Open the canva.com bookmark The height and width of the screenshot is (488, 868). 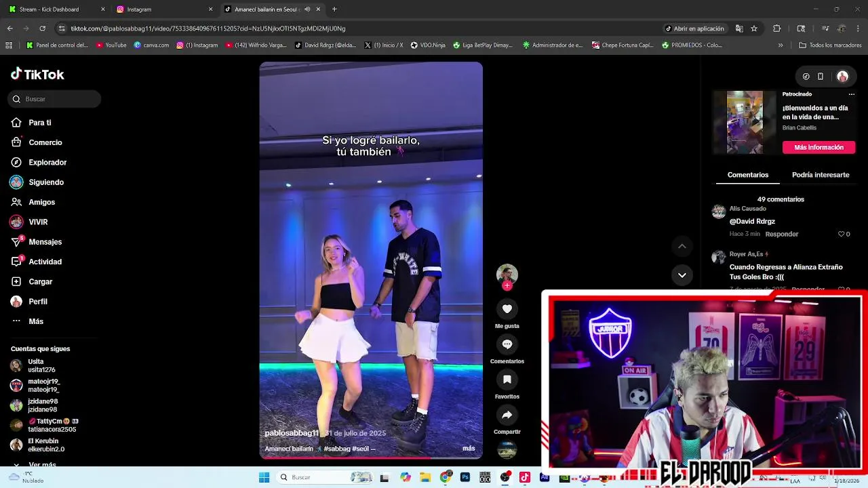(x=151, y=45)
